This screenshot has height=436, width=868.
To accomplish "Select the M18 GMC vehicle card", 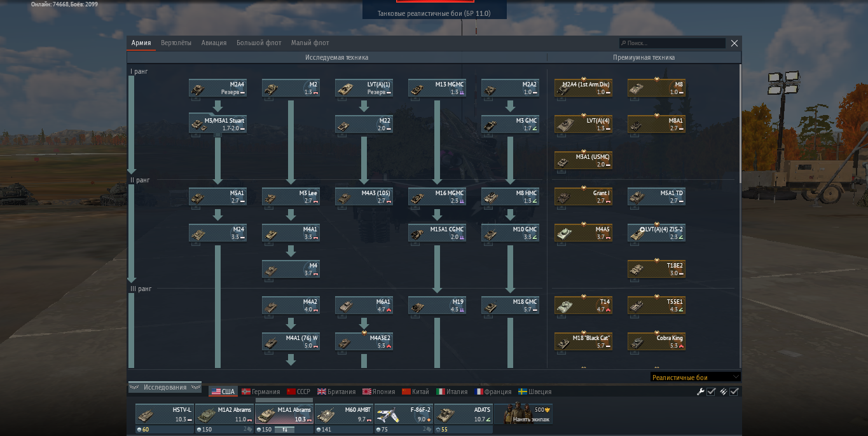I will click(x=510, y=305).
